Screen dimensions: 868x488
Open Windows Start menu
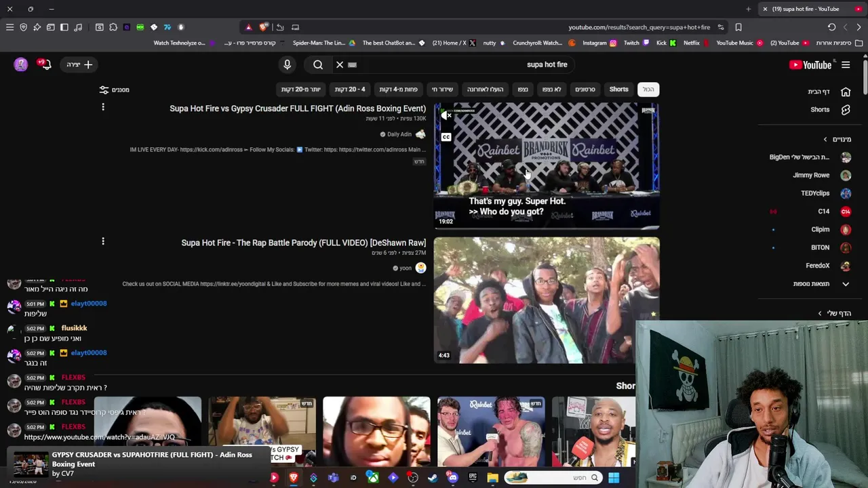point(614,478)
